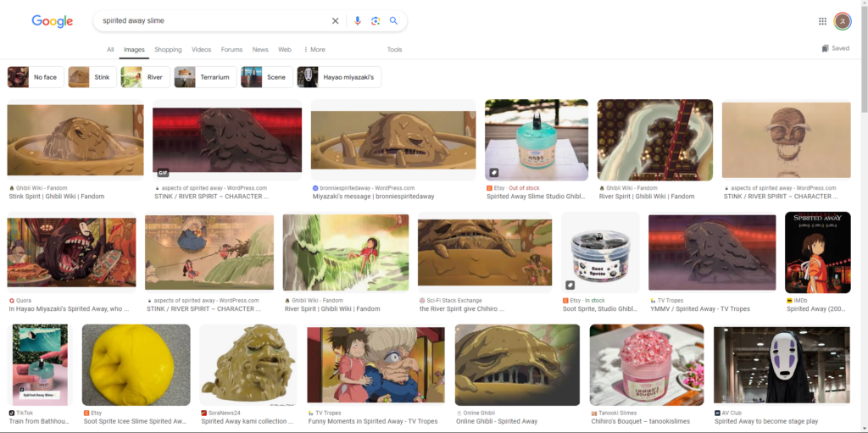
Task: Click product tag icon on Soot Sprite jar
Action: coord(570,285)
